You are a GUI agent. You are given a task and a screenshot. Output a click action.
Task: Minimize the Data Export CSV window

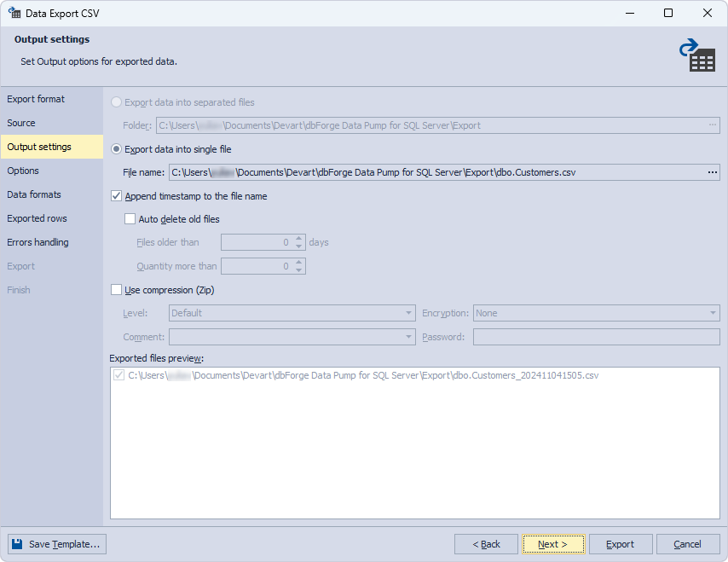(630, 13)
